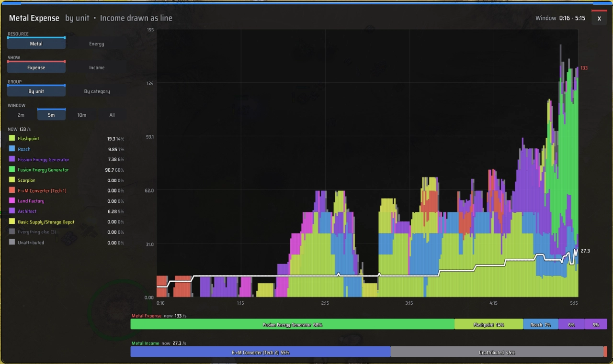Click E->M Converter (Tech 1) legend swatch
The image size is (613, 364).
coord(12,190)
